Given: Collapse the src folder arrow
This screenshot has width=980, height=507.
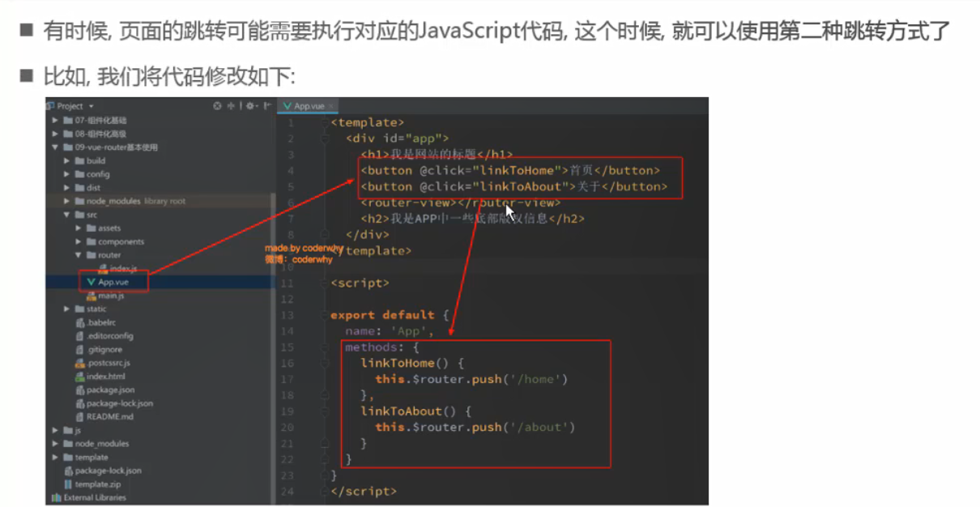Looking at the screenshot, I should pos(67,215).
